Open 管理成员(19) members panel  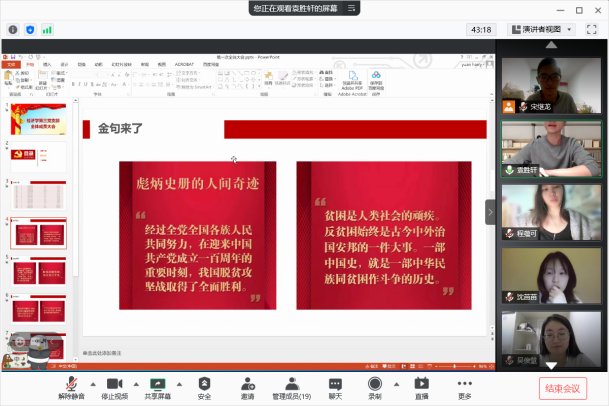tap(291, 384)
